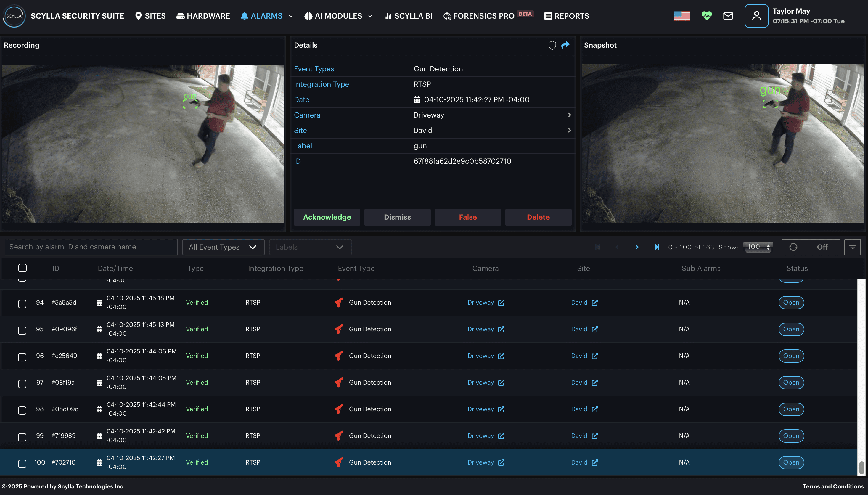Expand the Site David detail row
The width and height of the screenshot is (868, 495).
[433, 131]
